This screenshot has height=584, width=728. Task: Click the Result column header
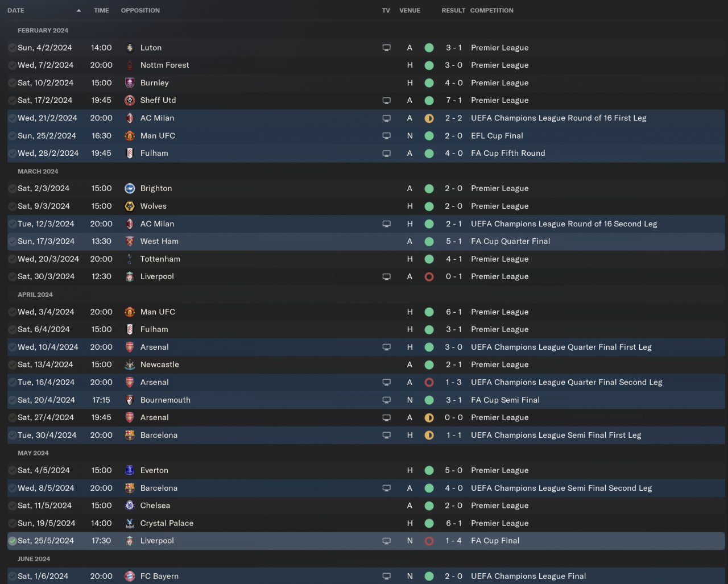pos(453,11)
